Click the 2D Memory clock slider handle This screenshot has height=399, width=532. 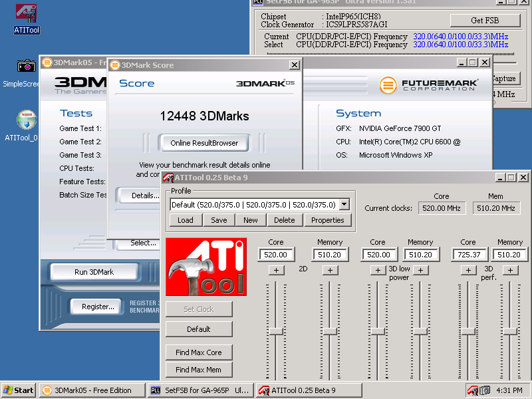(330, 331)
